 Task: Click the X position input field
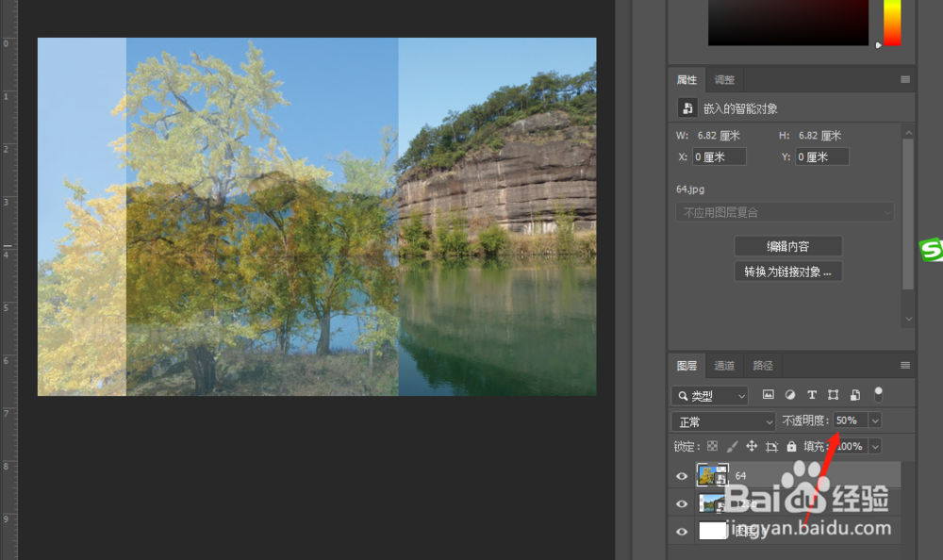pyautogui.click(x=719, y=156)
